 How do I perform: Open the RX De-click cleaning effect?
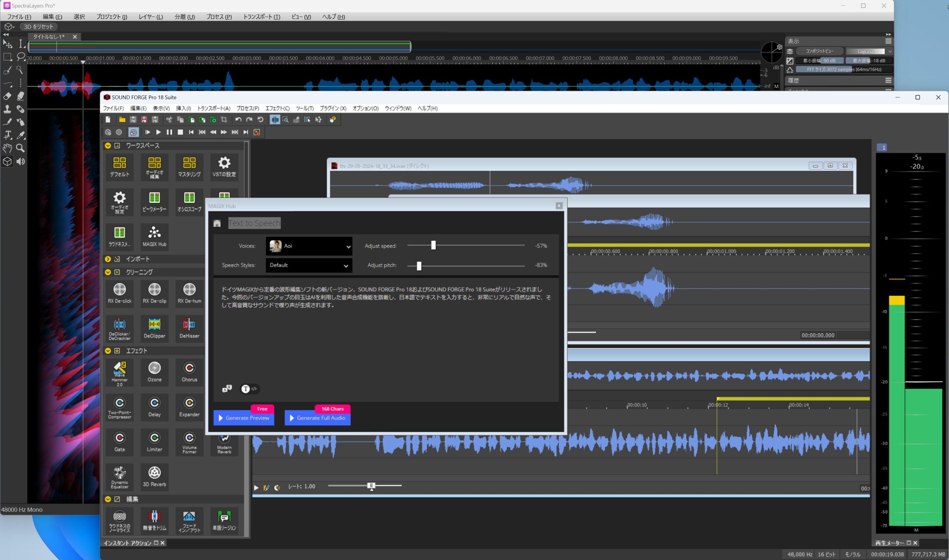click(x=120, y=293)
